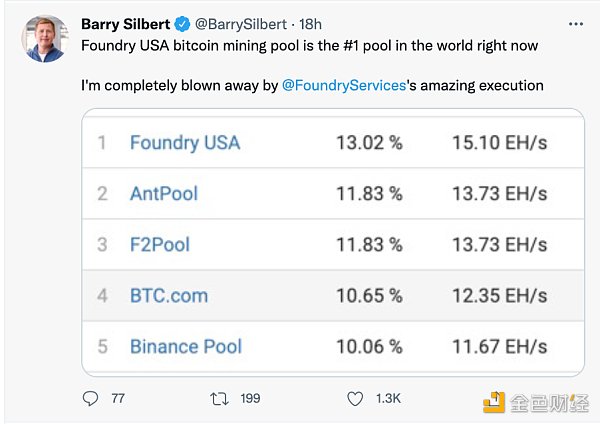Open the BTC.com pool entry
The width and height of the screenshot is (600, 424).
(x=169, y=295)
